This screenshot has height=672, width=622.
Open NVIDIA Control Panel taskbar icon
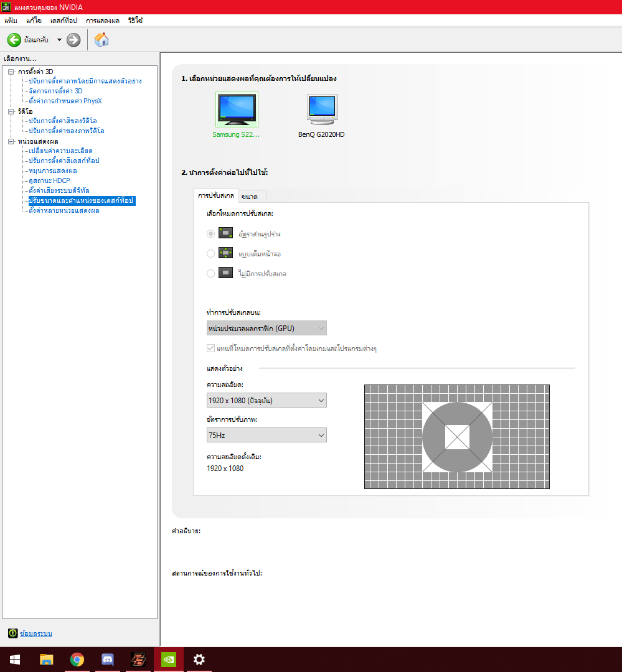(168, 660)
